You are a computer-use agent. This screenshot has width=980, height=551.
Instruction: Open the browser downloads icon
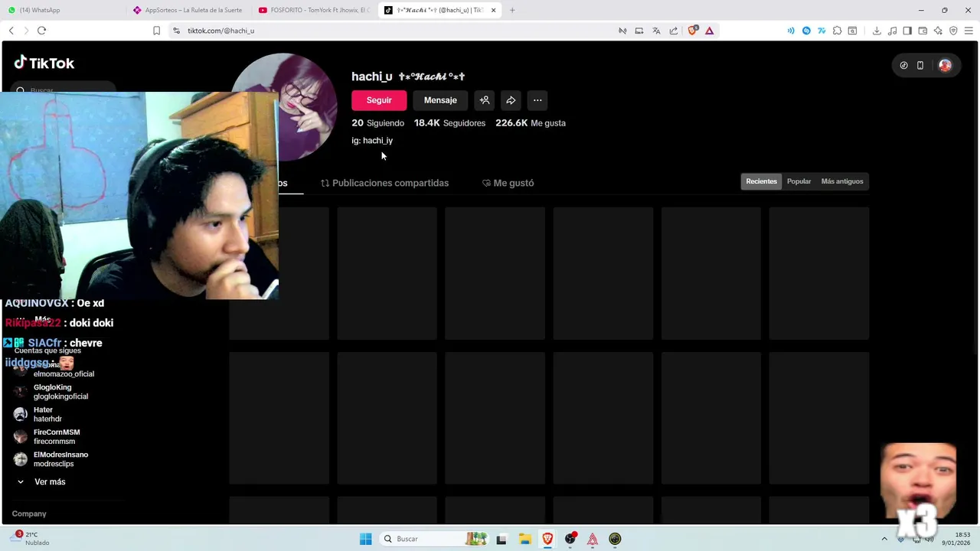coord(877,31)
